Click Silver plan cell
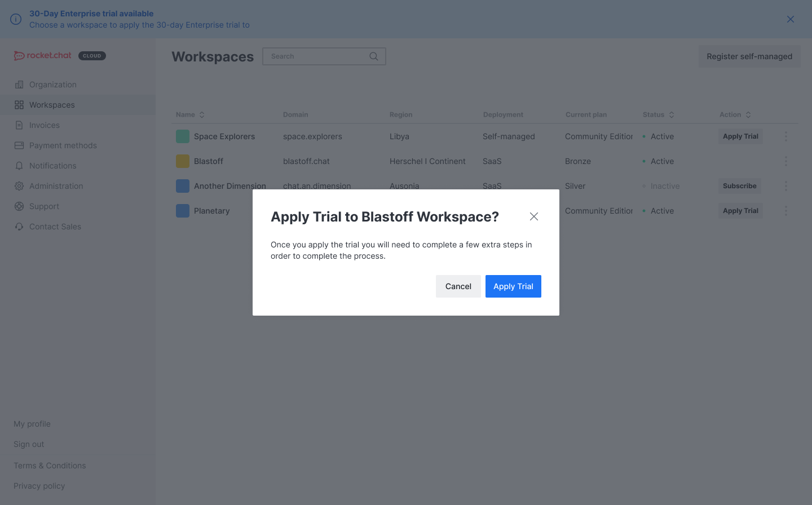 pos(575,186)
